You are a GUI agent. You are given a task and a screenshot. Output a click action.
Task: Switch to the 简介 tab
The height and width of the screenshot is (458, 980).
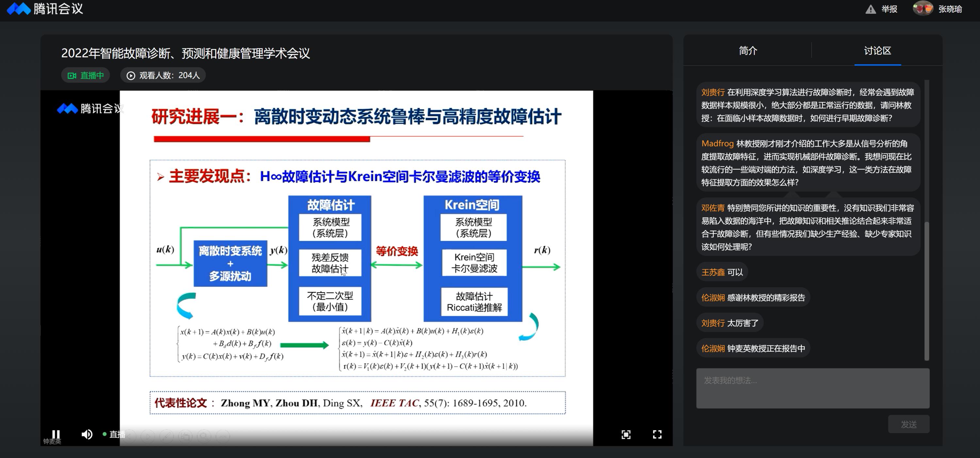click(747, 51)
